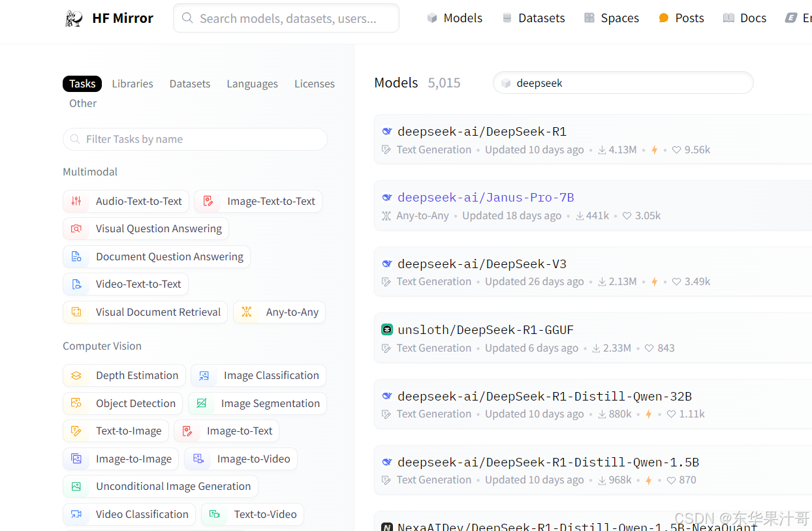Open the deepseek-ai/DeepSeek-R1 model link
This screenshot has height=531, width=812.
pos(482,131)
